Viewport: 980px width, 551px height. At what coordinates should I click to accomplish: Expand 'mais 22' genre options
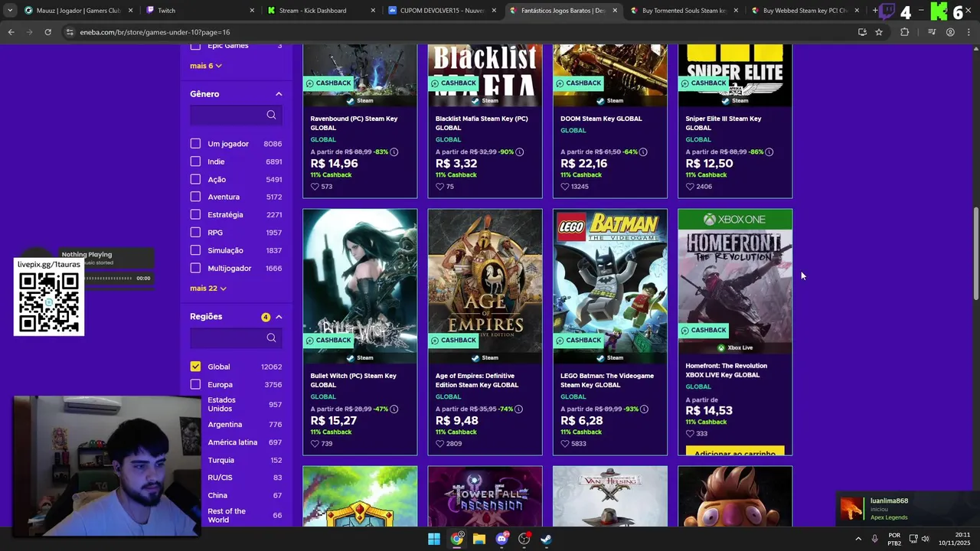208,289
